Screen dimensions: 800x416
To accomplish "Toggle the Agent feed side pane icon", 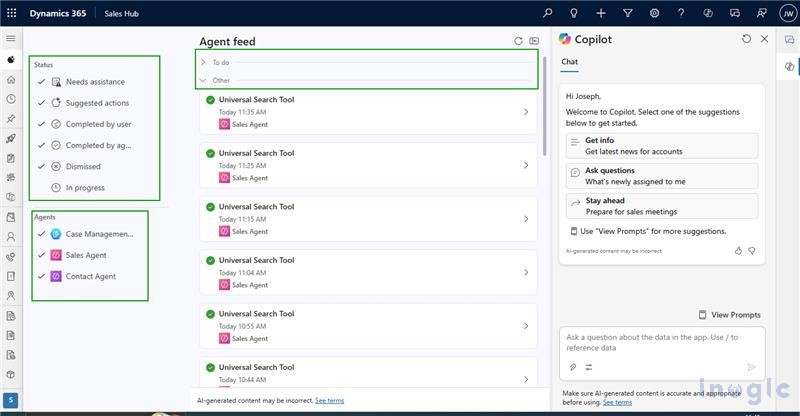I will click(x=534, y=41).
